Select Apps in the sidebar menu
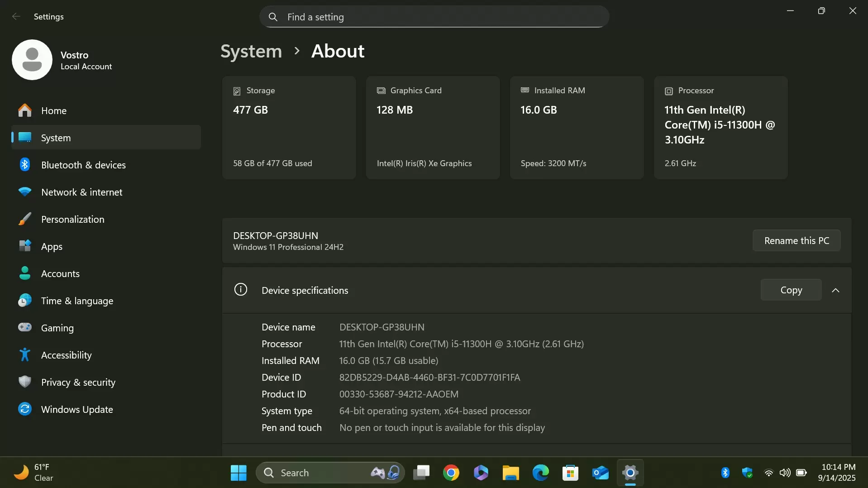The height and width of the screenshot is (488, 868). [x=52, y=246]
